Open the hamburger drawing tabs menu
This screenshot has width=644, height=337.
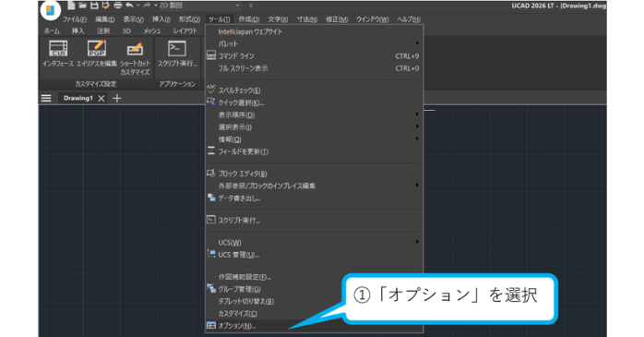[46, 98]
